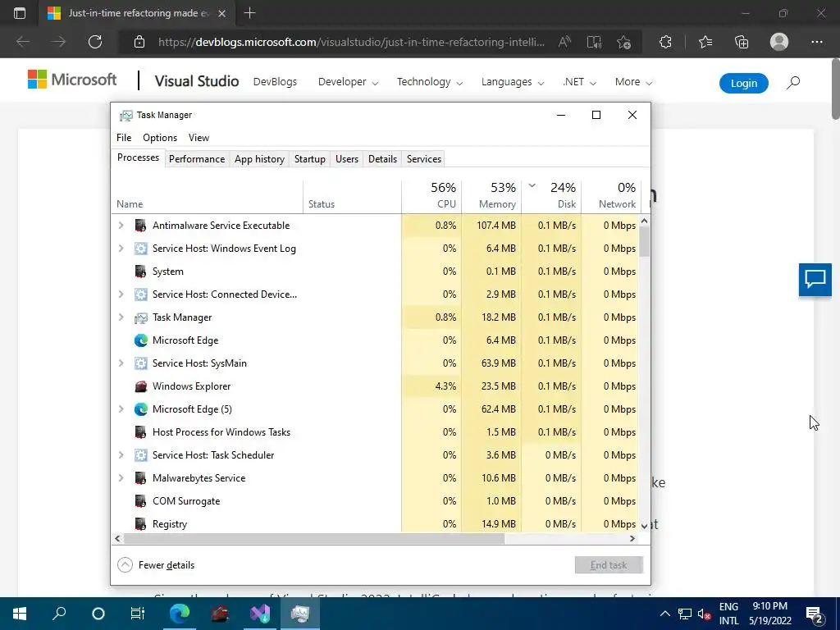Select the Processes tab

click(138, 158)
